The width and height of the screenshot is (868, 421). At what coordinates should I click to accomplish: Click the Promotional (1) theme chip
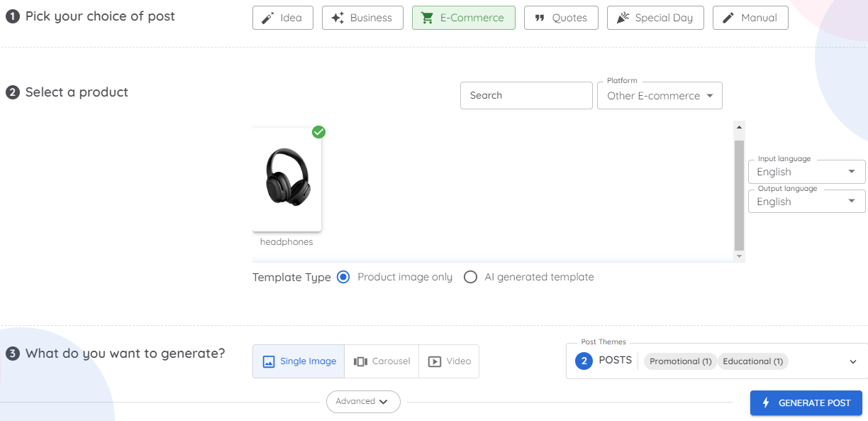click(x=679, y=361)
